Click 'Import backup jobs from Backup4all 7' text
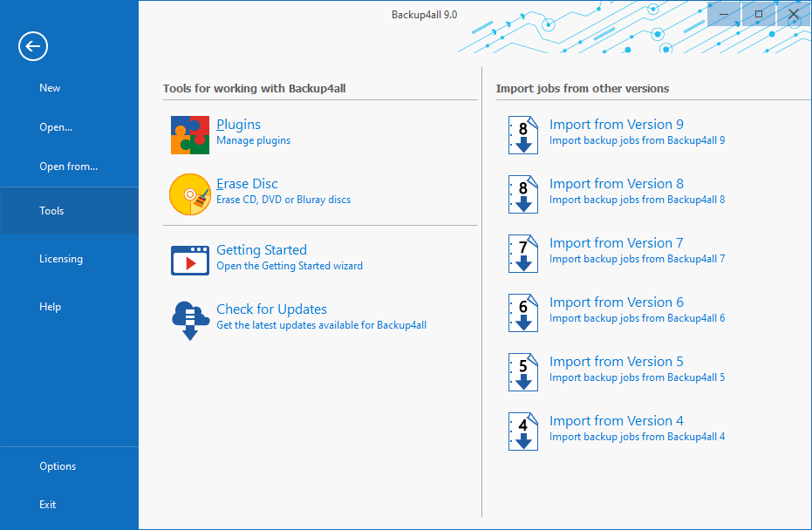The width and height of the screenshot is (812, 530). (x=637, y=259)
